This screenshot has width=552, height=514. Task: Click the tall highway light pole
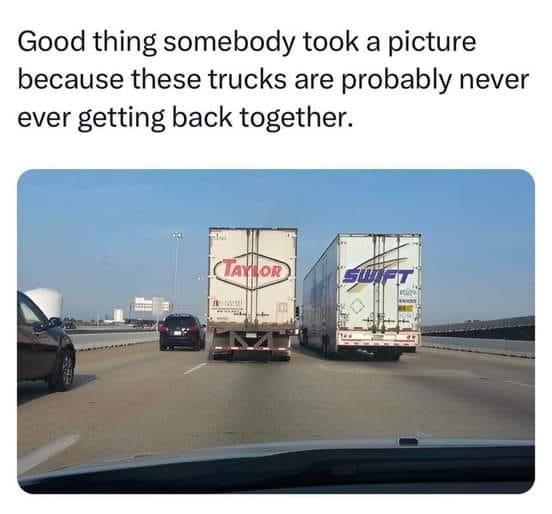177,273
